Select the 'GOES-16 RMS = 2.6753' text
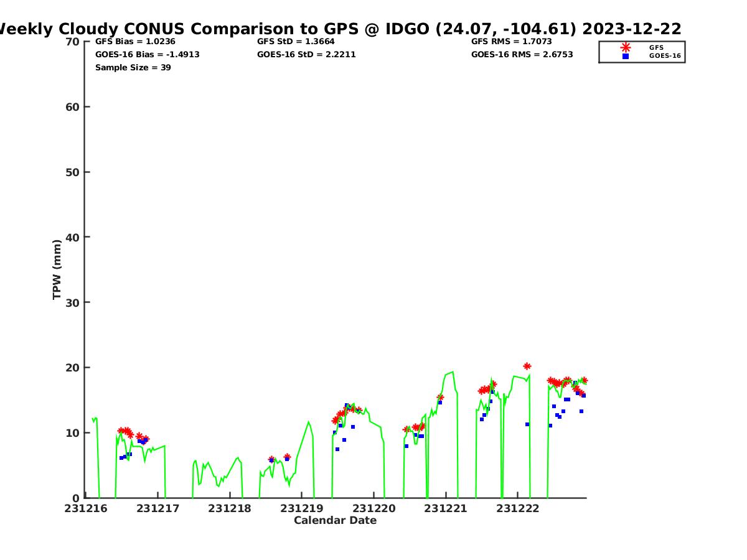747x560 pixels. 522,55
